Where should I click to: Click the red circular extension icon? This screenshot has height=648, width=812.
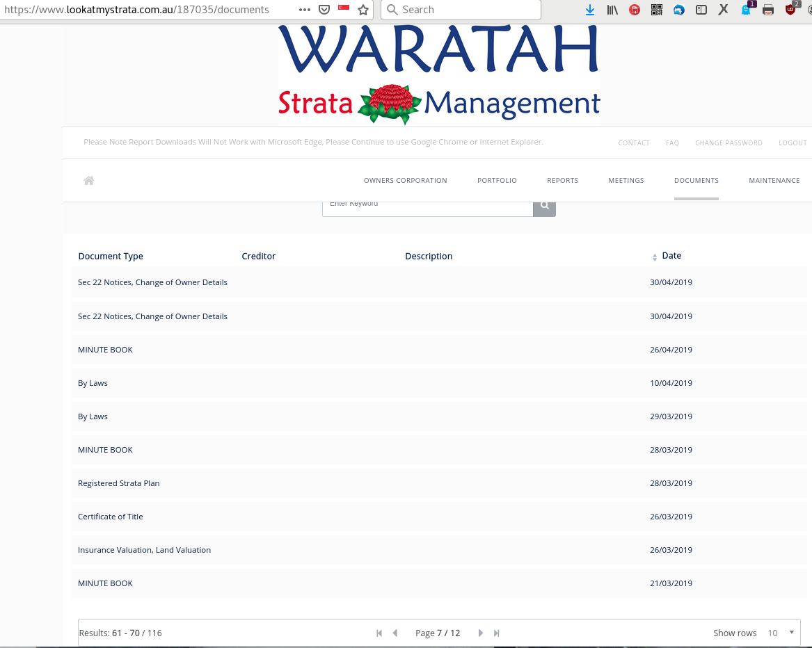pos(635,9)
